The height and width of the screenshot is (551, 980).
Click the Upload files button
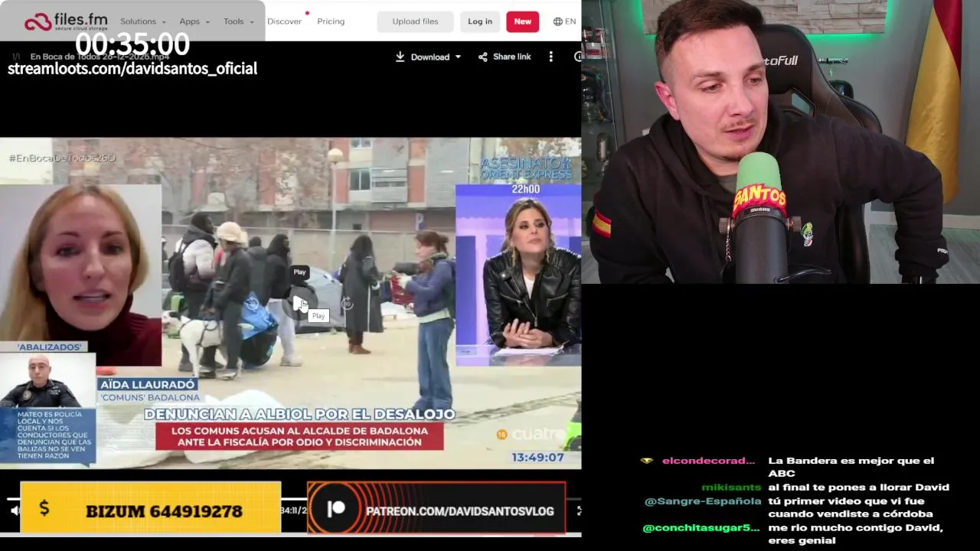[x=415, y=21]
